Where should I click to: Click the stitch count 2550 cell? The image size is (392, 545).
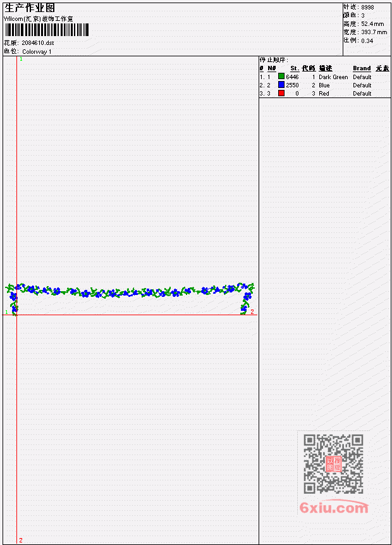tap(292, 85)
